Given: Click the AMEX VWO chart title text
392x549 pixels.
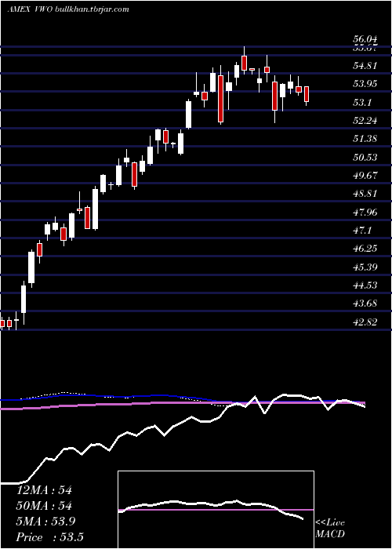Looking at the screenshot, I should [x=68, y=9].
